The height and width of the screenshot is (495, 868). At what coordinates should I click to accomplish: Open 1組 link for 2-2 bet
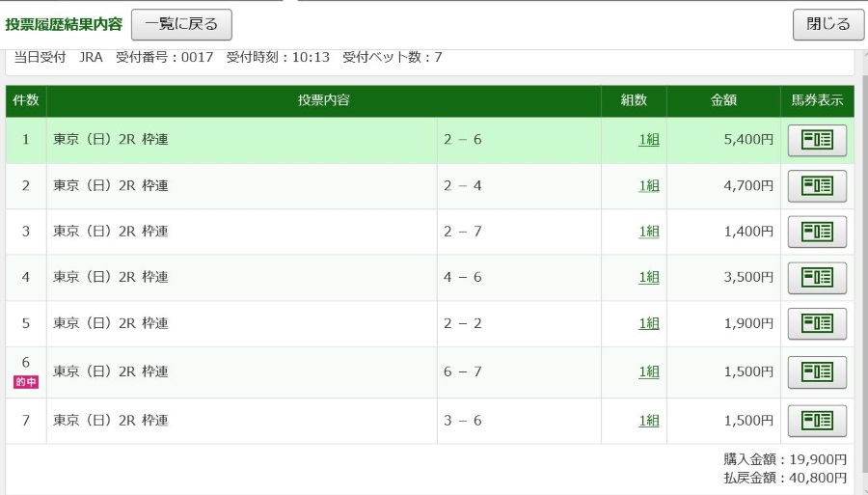[x=649, y=323]
